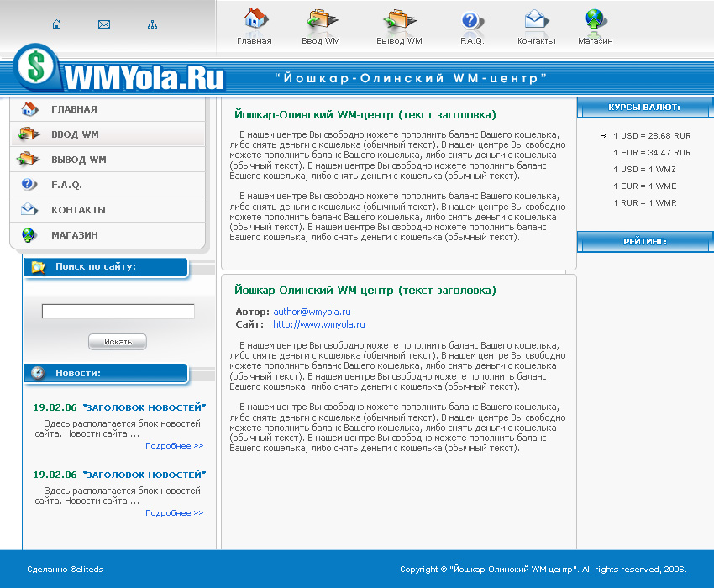Click the Главная house icon in the toolbar
The height and width of the screenshot is (588, 714).
point(254,21)
